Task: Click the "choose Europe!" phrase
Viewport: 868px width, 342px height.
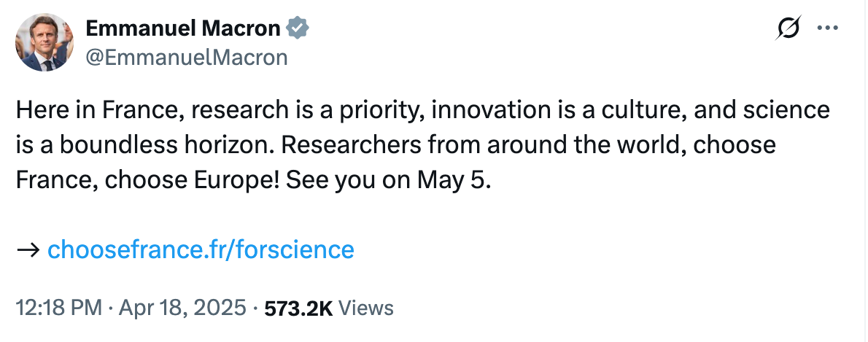Action: coord(208,179)
